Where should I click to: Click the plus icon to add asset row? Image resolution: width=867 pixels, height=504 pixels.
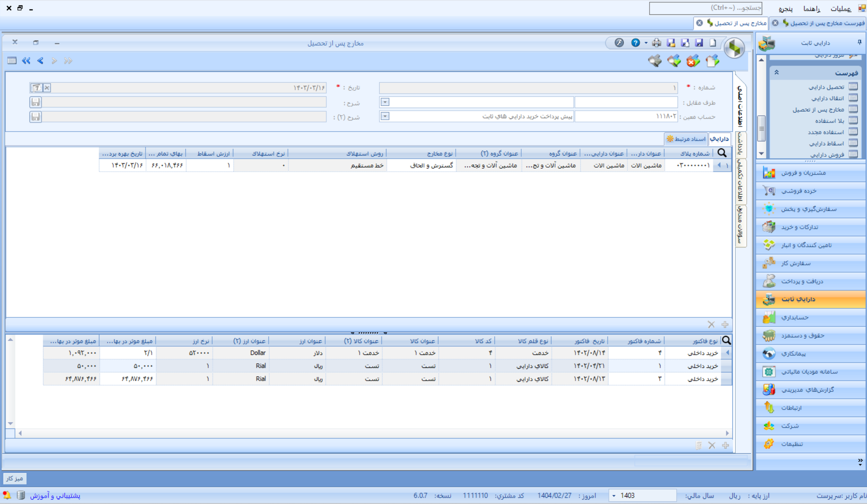[x=725, y=325]
